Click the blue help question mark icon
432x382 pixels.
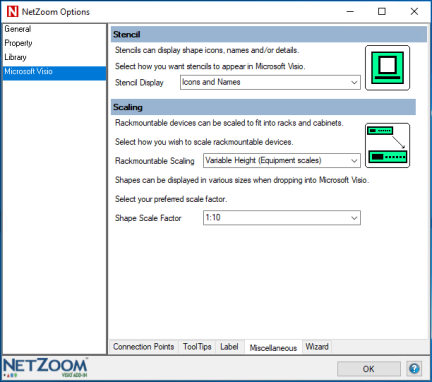(x=414, y=369)
